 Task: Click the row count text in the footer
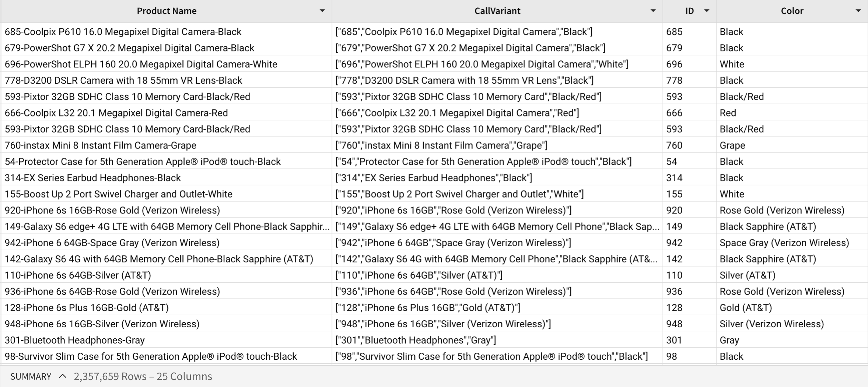pos(143,376)
